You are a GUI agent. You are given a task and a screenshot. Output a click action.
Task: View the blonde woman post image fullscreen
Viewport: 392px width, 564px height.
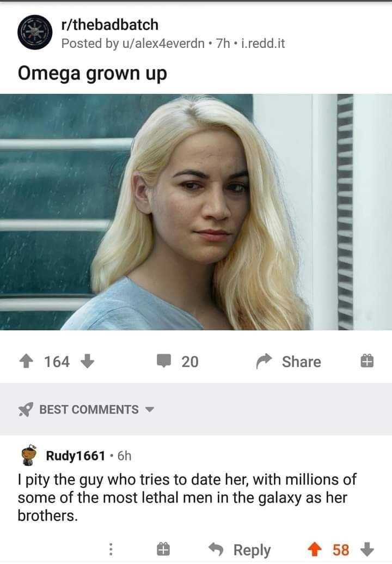tap(196, 212)
